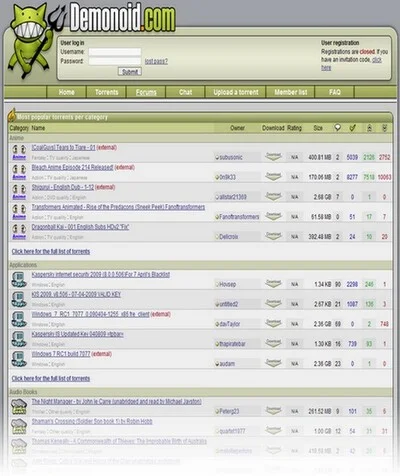Click Applications icon beside KIS 2009 valid key

tap(19, 299)
